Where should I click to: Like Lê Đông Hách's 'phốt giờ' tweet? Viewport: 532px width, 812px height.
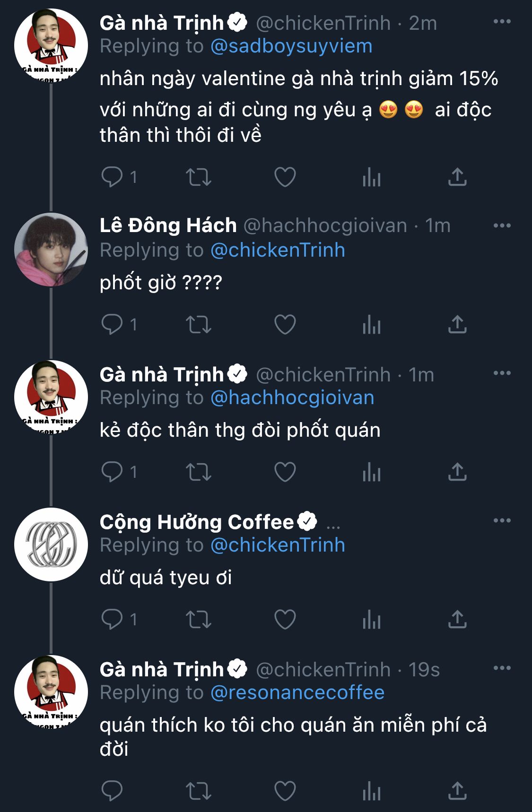click(285, 325)
